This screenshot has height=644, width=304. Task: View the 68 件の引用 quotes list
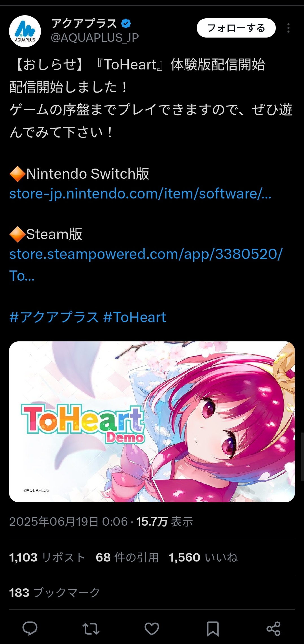[x=127, y=557]
